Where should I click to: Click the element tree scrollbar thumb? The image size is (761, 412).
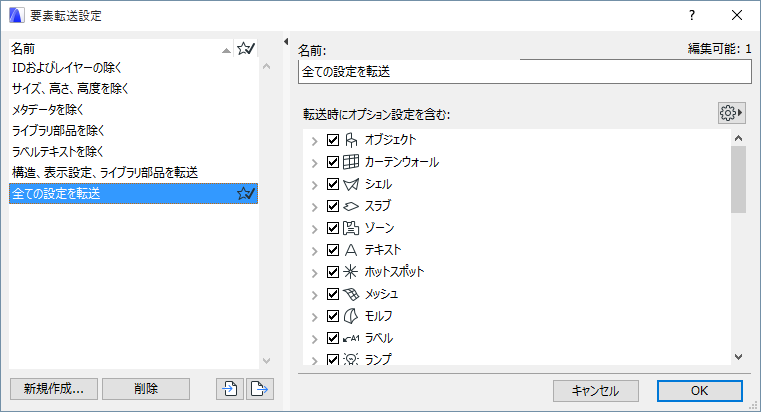point(738,179)
